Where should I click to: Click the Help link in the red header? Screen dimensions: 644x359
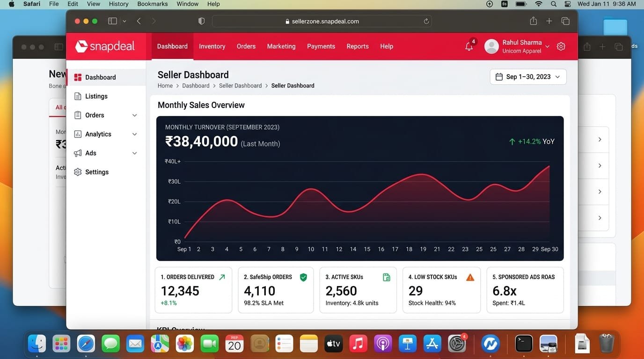click(x=387, y=46)
